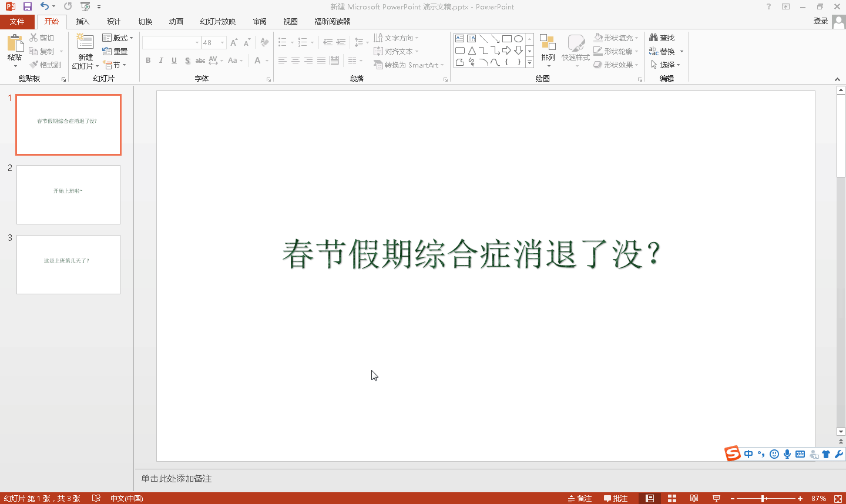Click the New Slide (新建幻灯片) icon

85,43
